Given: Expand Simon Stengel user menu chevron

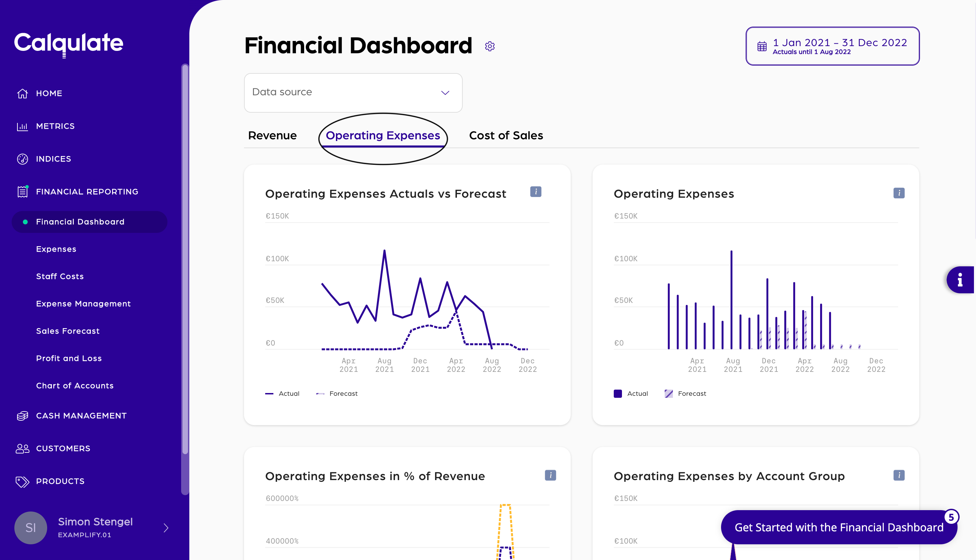Looking at the screenshot, I should [x=166, y=528].
